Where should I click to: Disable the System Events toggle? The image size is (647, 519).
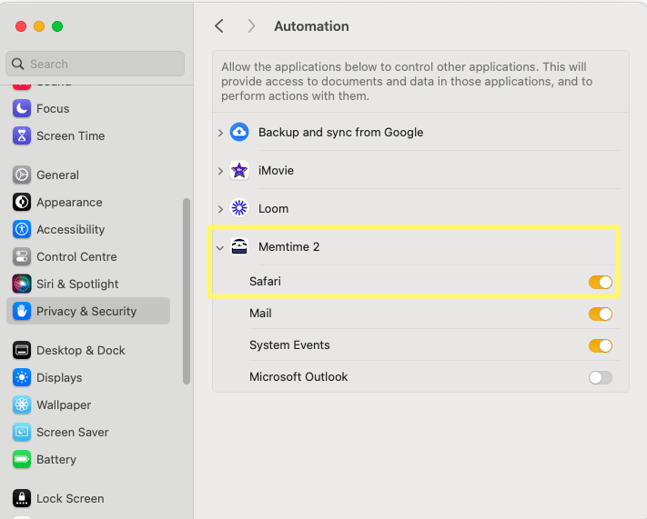click(x=600, y=346)
